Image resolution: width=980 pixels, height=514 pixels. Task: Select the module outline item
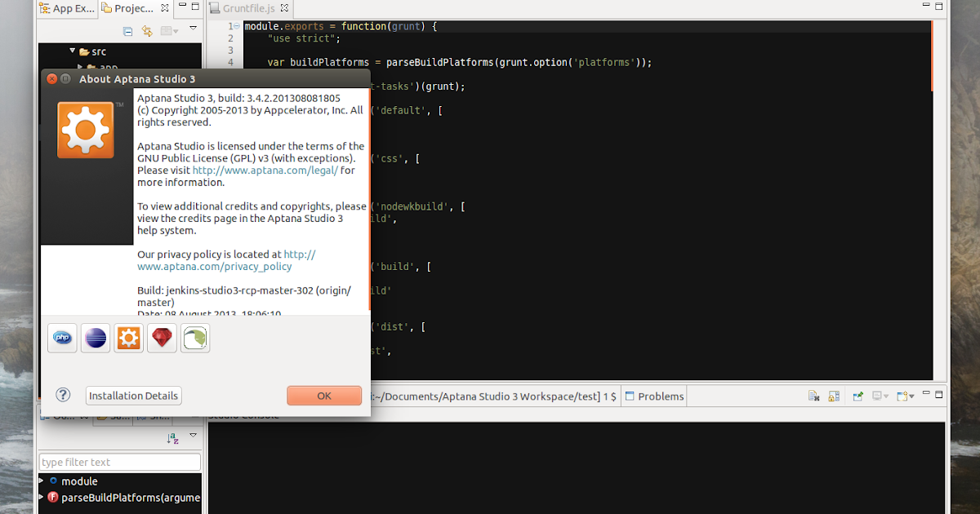coord(79,481)
